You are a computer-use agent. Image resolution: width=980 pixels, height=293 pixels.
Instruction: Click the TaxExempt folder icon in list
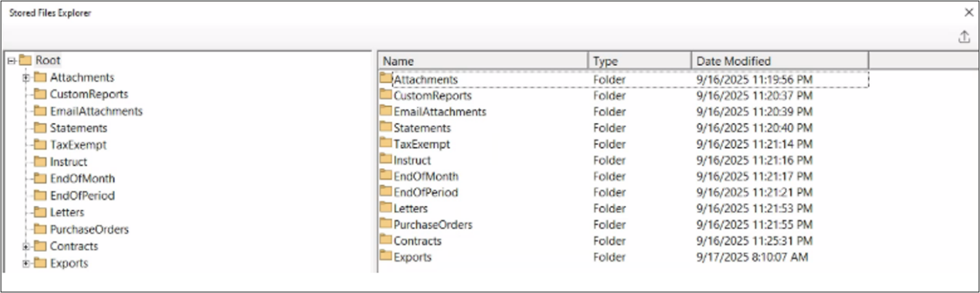point(386,143)
